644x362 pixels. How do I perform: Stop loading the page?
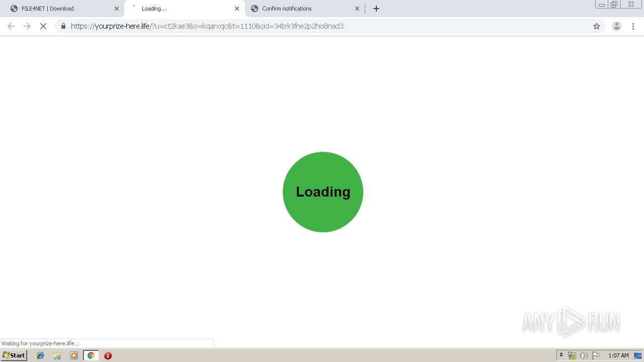[43, 26]
